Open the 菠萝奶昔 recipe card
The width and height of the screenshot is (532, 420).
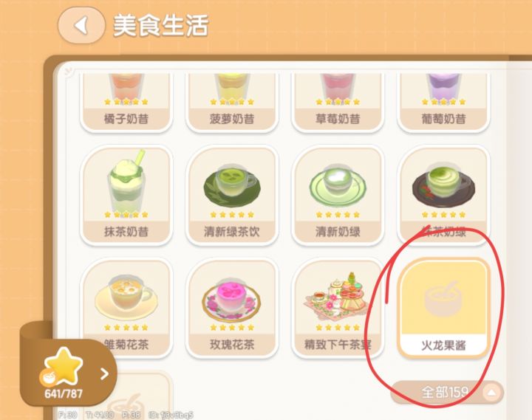pos(232,102)
